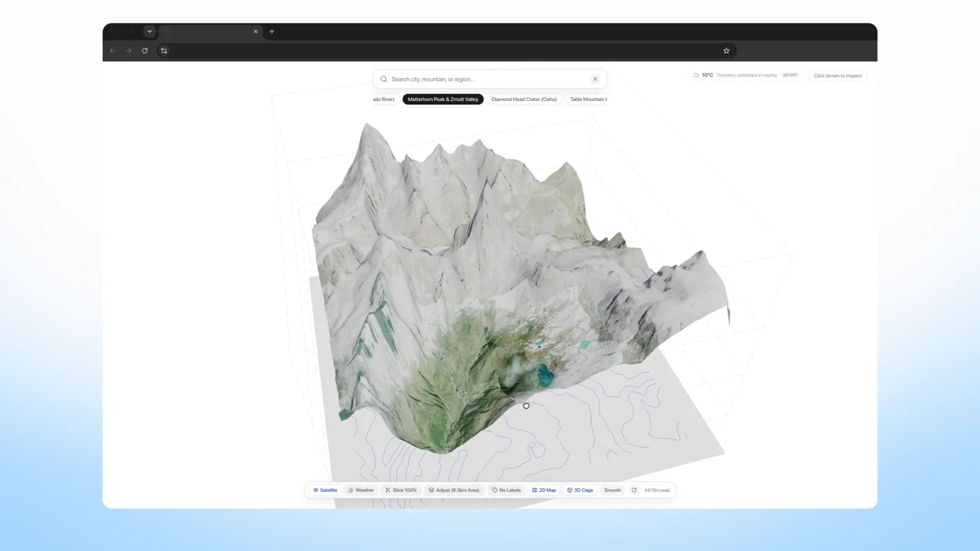
Task: Click the browser back arrow
Action: click(113, 51)
